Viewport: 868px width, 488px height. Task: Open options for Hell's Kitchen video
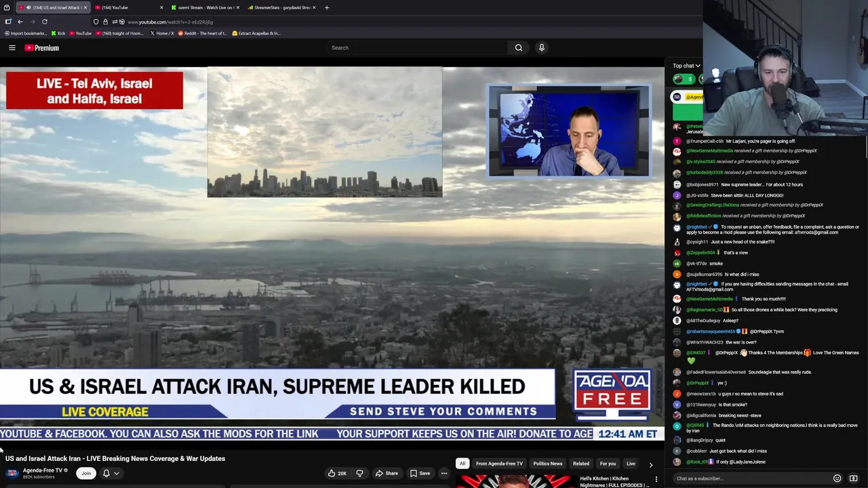(x=656, y=480)
